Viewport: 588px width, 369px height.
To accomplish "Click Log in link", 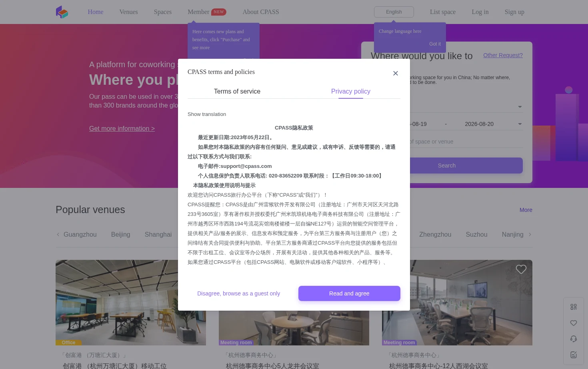I will click(x=480, y=12).
